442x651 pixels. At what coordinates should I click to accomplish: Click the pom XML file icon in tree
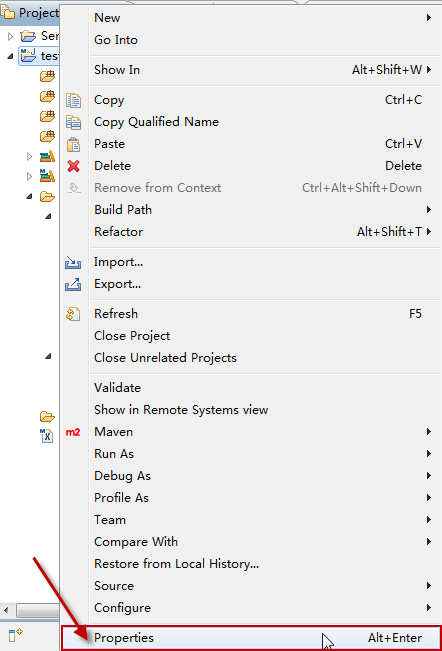[46, 436]
